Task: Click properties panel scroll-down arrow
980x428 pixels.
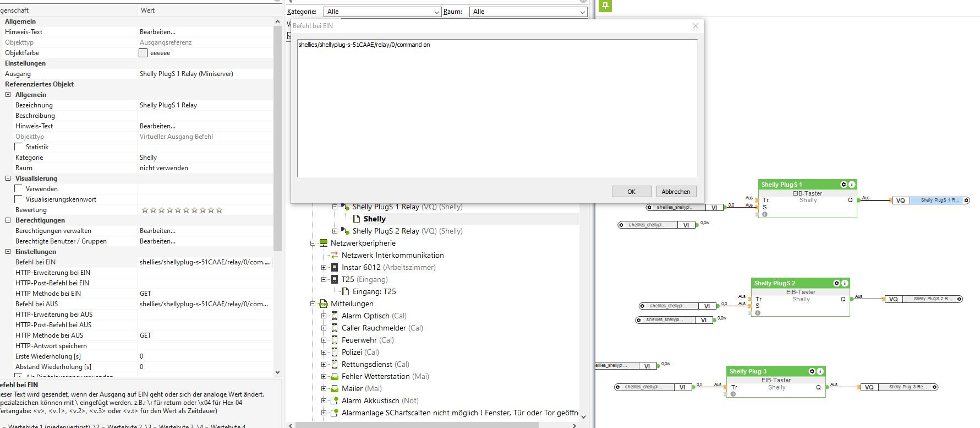Action: point(277,372)
